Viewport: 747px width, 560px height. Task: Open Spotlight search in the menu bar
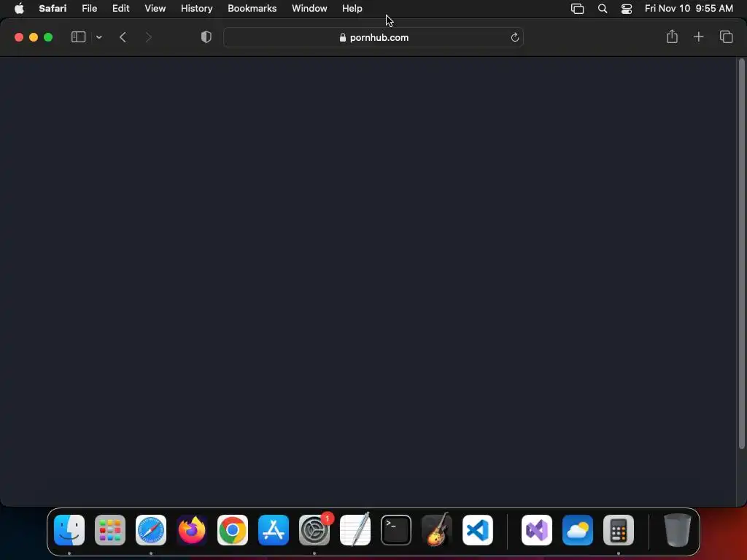pos(603,9)
